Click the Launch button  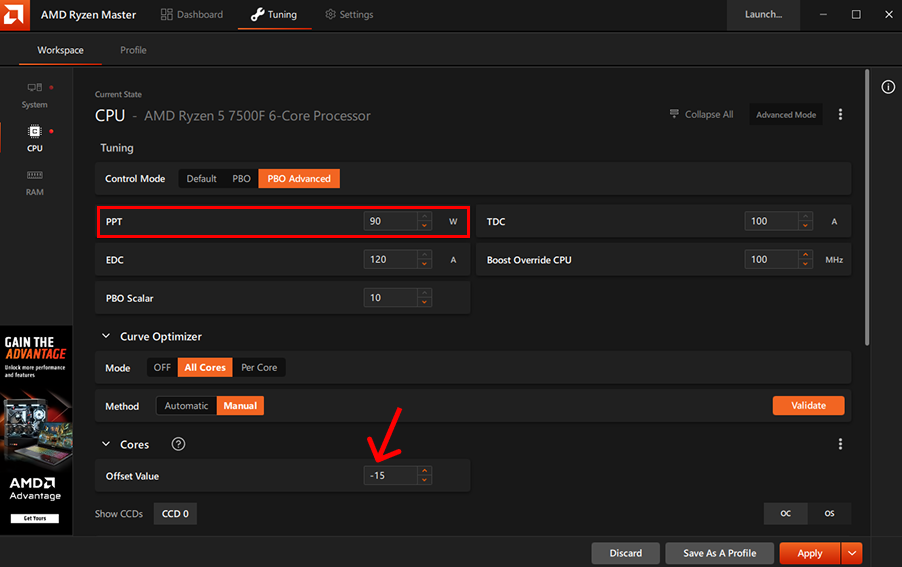(763, 14)
